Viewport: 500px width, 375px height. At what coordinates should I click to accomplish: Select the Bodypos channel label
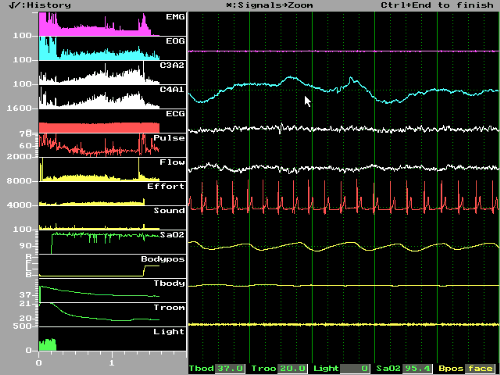click(163, 259)
